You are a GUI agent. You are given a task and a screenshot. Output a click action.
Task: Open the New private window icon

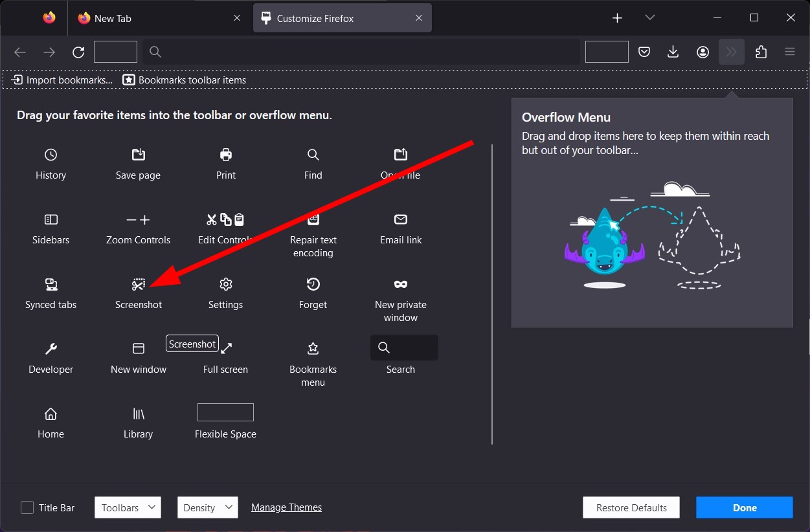(x=400, y=283)
